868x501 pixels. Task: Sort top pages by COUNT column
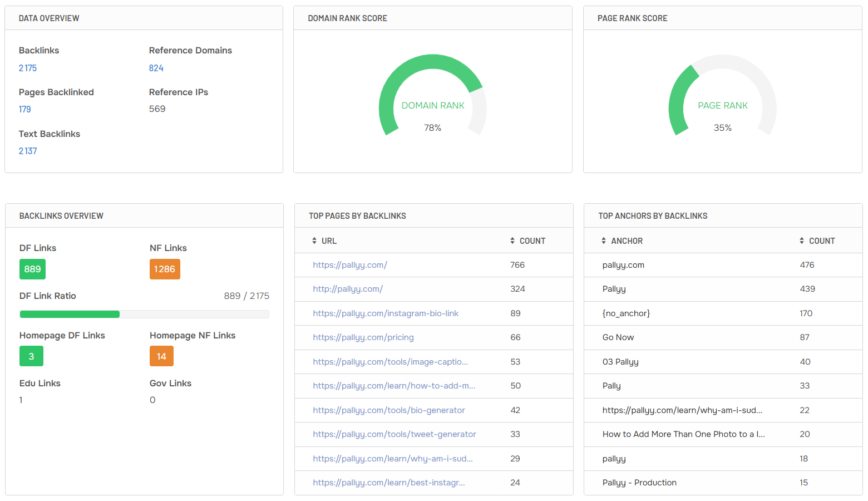(x=527, y=241)
